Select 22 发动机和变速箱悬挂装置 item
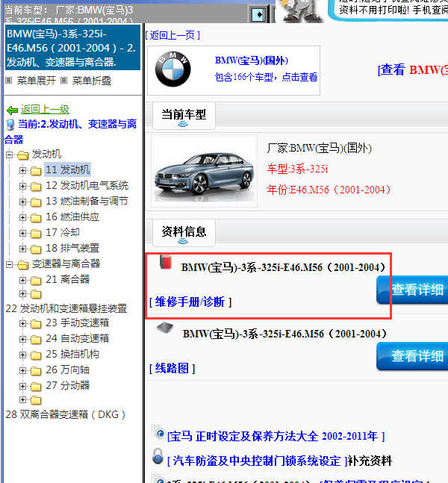Viewport: 448px width, 483px height. click(x=66, y=308)
